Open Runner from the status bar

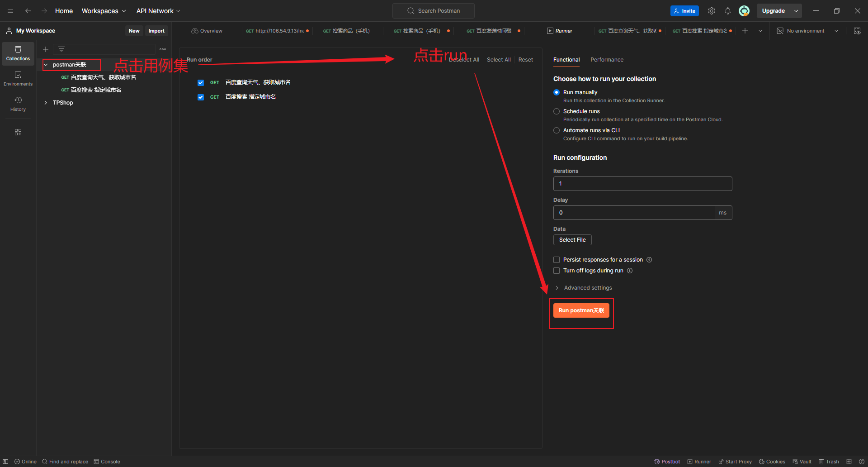pos(699,462)
